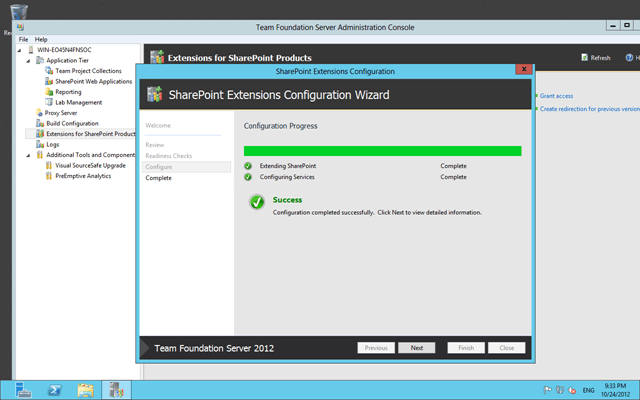Click the Next button in wizard
This screenshot has width=640, height=400.
coord(417,348)
